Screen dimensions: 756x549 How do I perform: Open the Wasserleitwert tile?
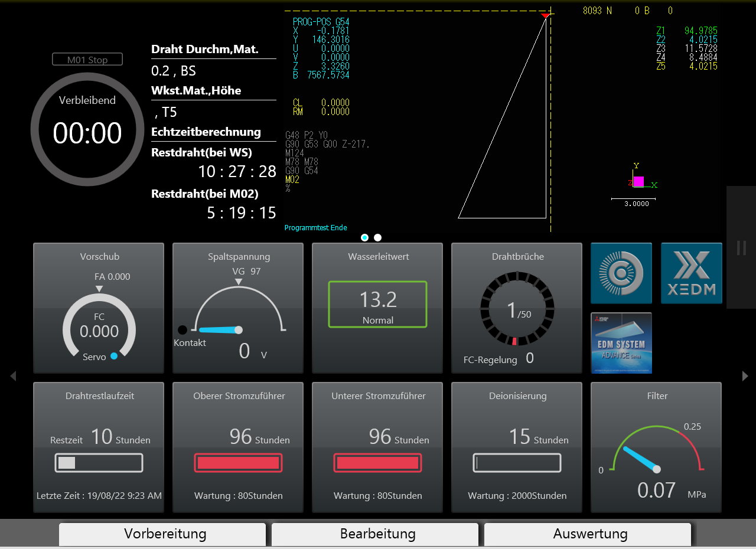(x=377, y=308)
